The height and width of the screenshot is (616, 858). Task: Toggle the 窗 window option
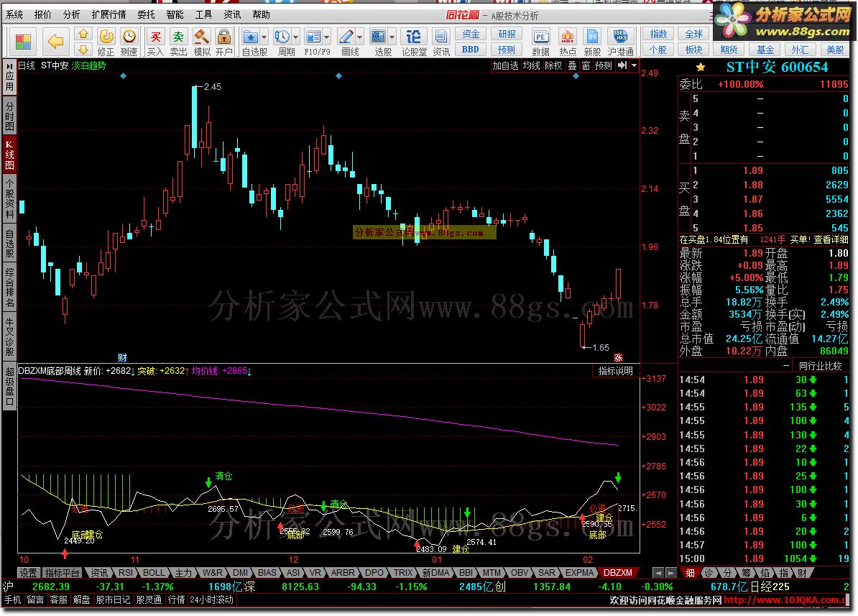pyautogui.click(x=586, y=65)
